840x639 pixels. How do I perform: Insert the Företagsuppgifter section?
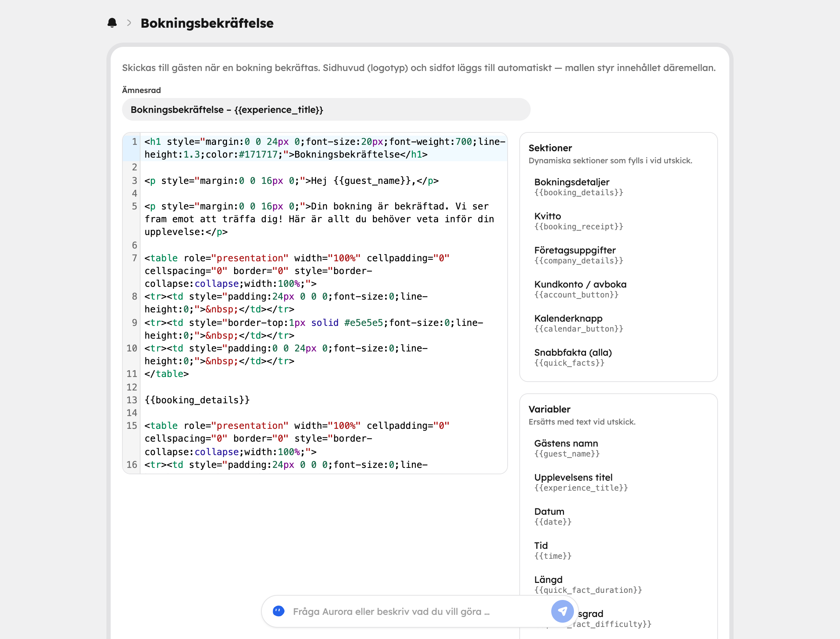(618, 255)
